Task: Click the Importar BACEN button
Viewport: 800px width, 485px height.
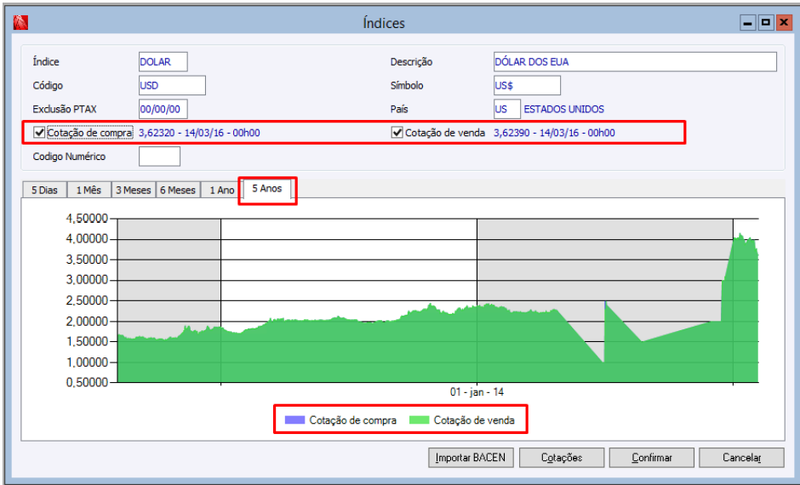Action: pos(470,457)
